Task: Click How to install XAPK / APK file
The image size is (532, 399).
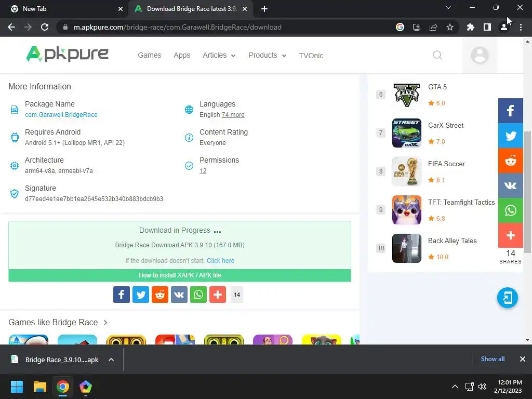Action: click(180, 275)
